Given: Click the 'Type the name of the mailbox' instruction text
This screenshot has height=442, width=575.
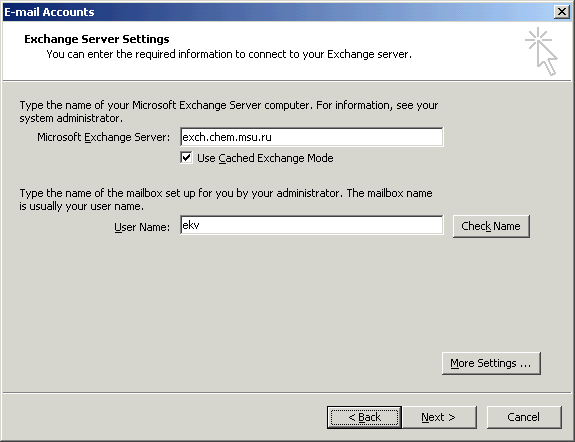Looking at the screenshot, I should pyautogui.click(x=226, y=200).
